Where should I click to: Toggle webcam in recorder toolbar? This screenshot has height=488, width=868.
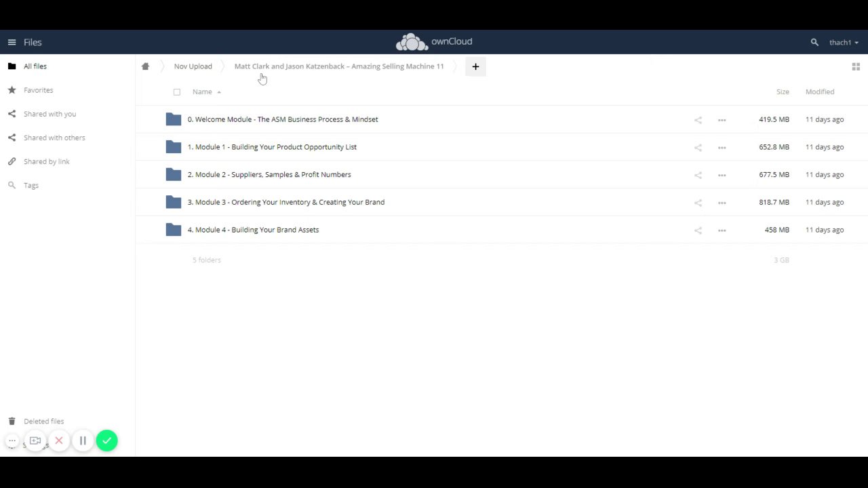click(35, 441)
